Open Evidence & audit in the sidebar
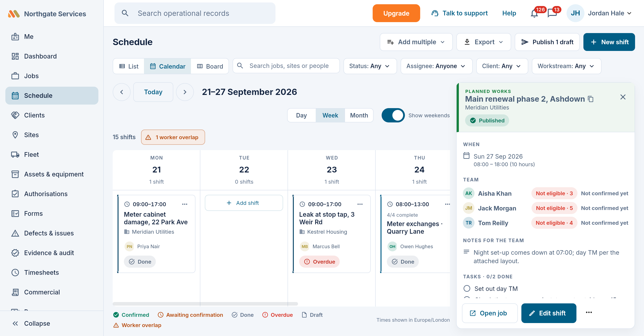644x336 pixels. tap(52, 253)
